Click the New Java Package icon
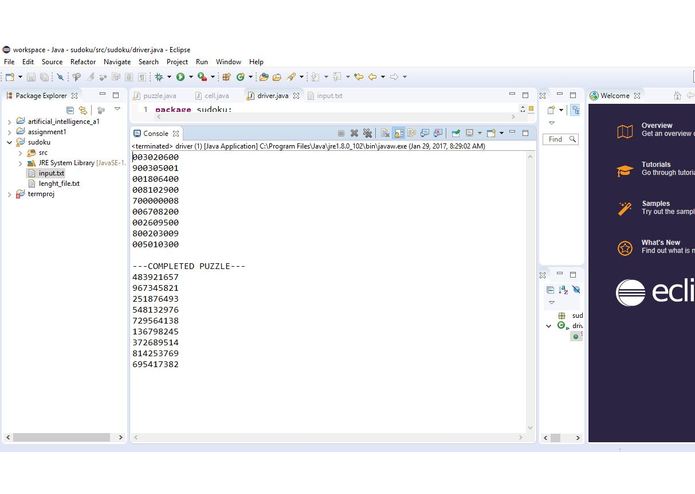Screen dimensions: 695x494 (x=226, y=77)
